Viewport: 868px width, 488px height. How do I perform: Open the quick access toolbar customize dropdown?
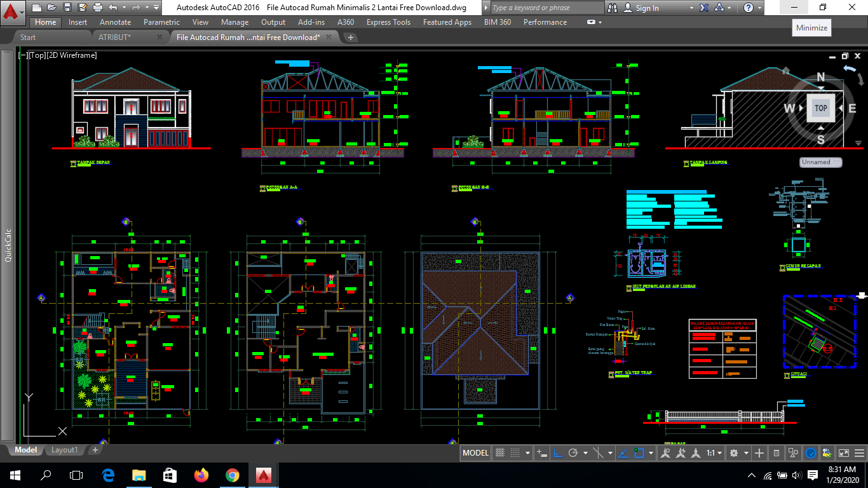[x=156, y=8]
